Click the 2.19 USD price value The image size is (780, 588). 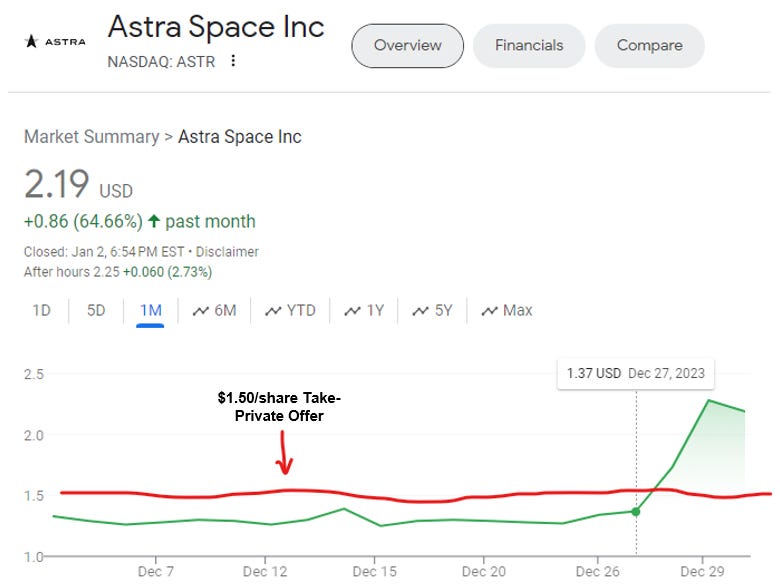tap(79, 184)
